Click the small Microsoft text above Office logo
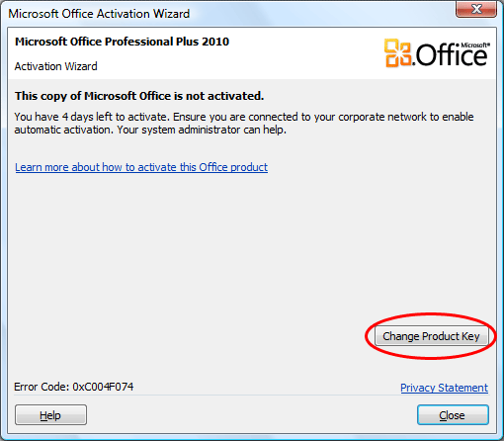504x441 pixels. (x=474, y=45)
